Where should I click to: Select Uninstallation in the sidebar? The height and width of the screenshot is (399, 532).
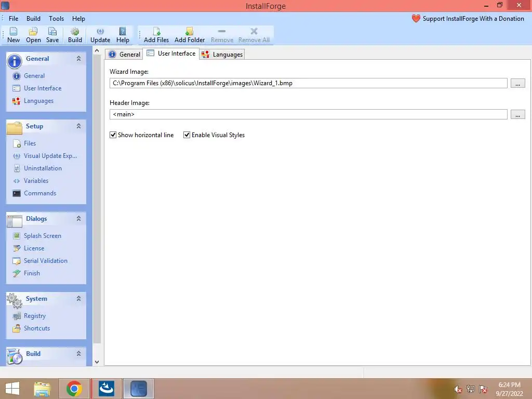click(37, 168)
